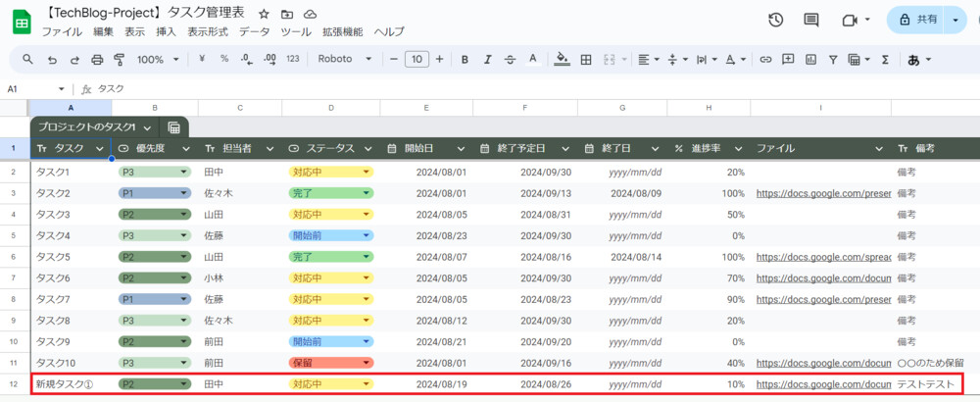Image resolution: width=980 pixels, height=402 pixels.
Task: Click the fill color paint bucket
Action: pyautogui.click(x=562, y=59)
